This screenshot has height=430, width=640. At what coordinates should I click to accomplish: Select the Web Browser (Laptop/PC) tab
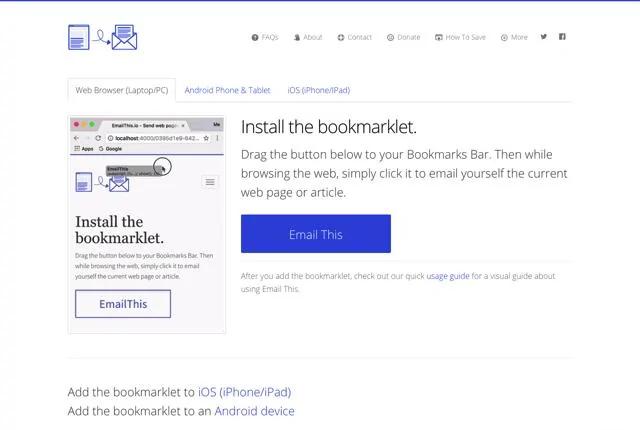(x=122, y=90)
